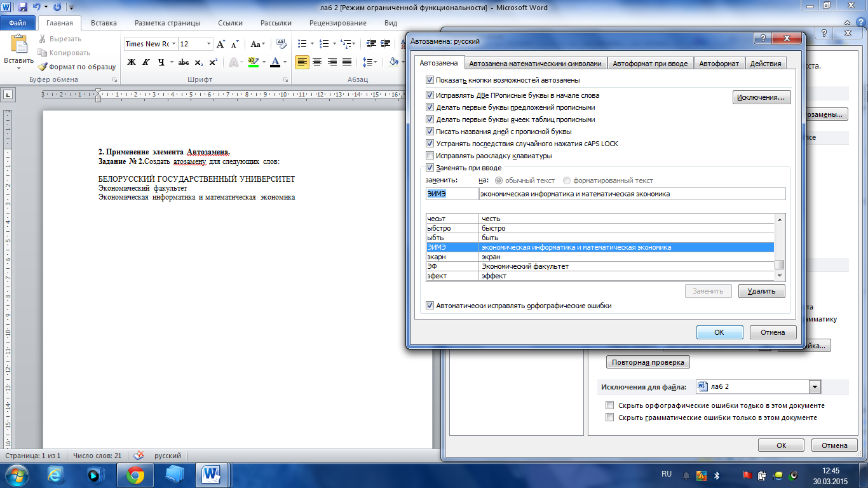Click the highlight color swatch button

pos(254,62)
